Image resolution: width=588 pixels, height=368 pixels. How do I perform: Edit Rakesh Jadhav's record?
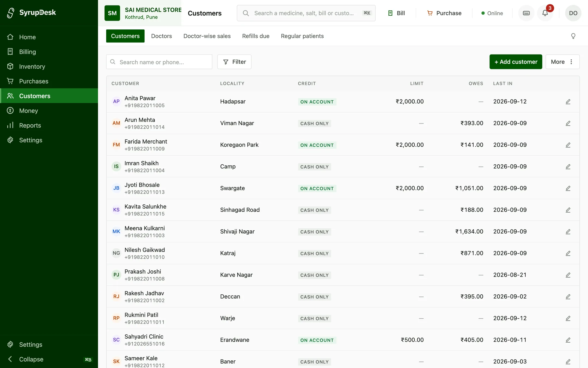pos(568,297)
